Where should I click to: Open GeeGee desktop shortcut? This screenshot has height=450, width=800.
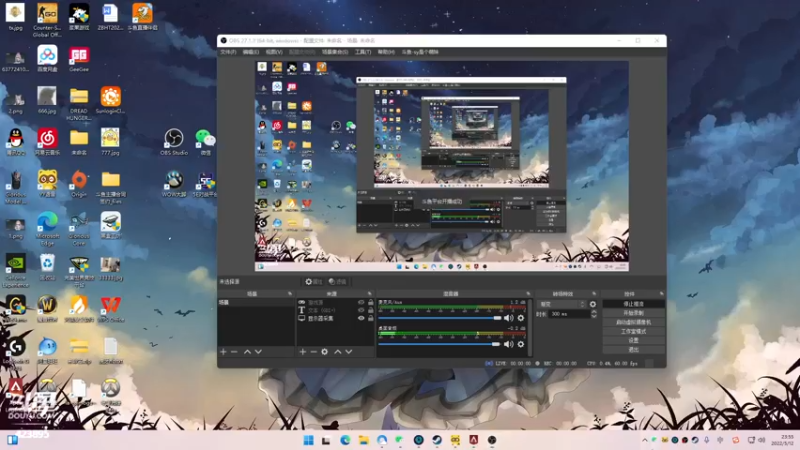tap(79, 58)
